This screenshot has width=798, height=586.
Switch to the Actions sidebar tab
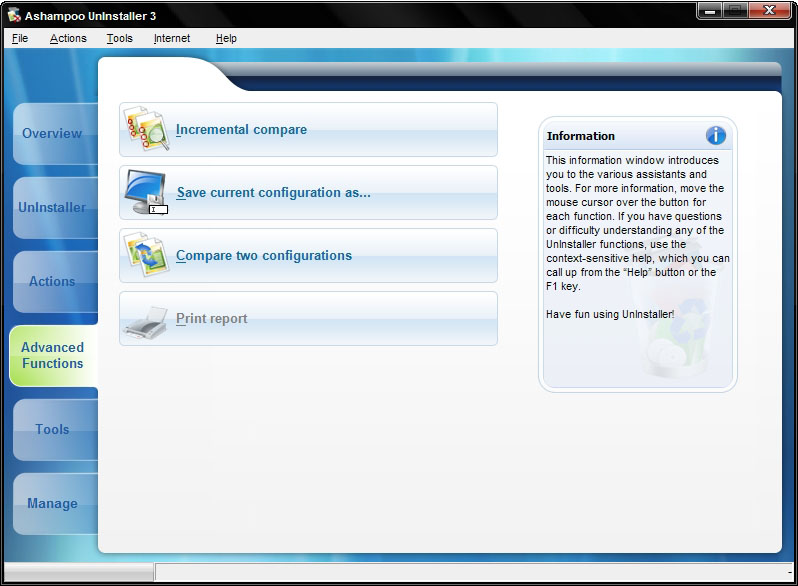55,281
